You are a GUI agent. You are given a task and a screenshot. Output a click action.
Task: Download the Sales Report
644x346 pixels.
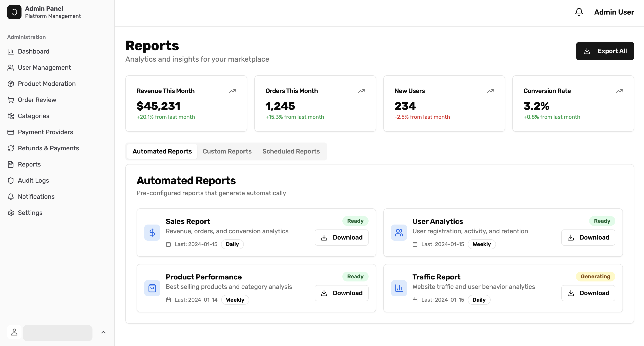[x=341, y=237]
